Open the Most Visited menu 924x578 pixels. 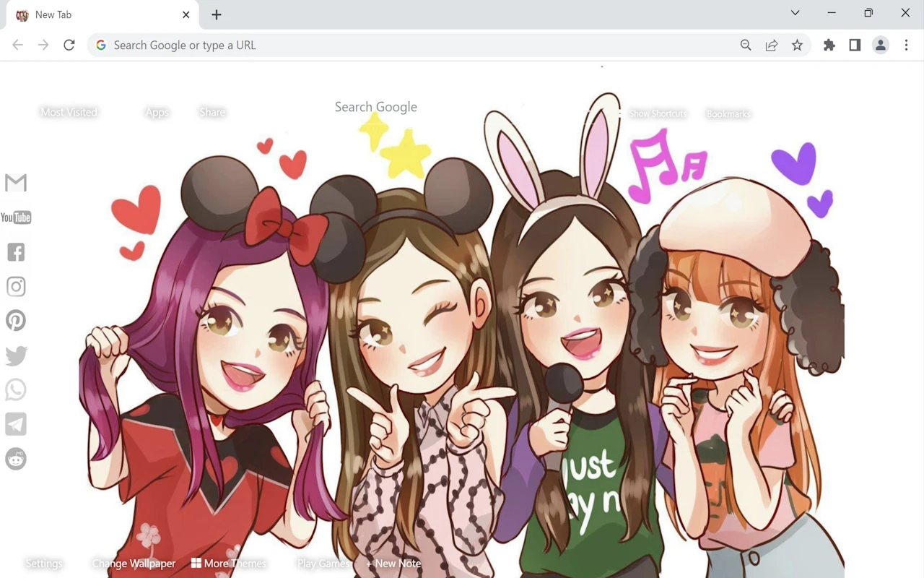click(69, 112)
